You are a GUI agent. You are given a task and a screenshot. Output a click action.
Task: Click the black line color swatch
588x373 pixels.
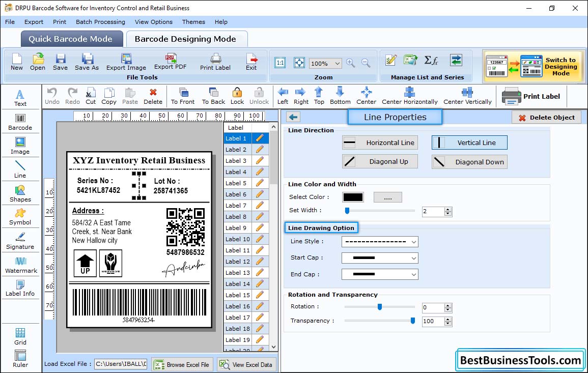(x=352, y=197)
